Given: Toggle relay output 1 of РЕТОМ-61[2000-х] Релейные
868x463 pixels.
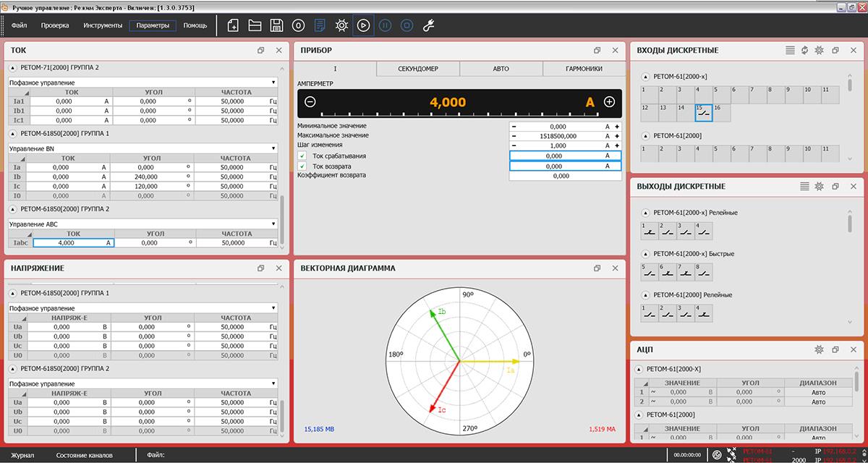Looking at the screenshot, I should tap(650, 231).
